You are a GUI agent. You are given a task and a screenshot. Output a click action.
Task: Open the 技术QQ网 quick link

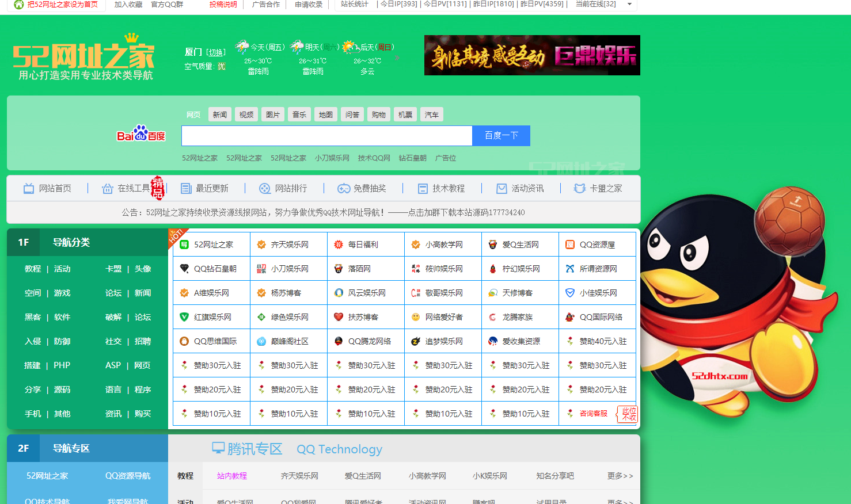coord(374,158)
